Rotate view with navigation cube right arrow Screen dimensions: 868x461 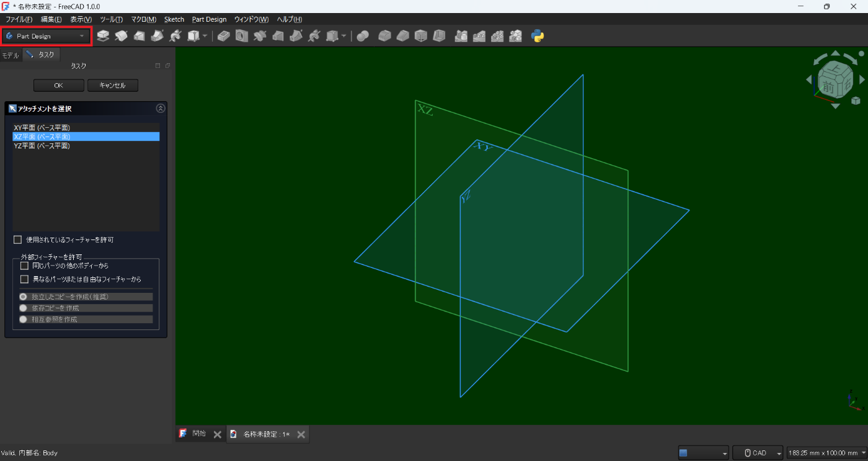[862, 79]
